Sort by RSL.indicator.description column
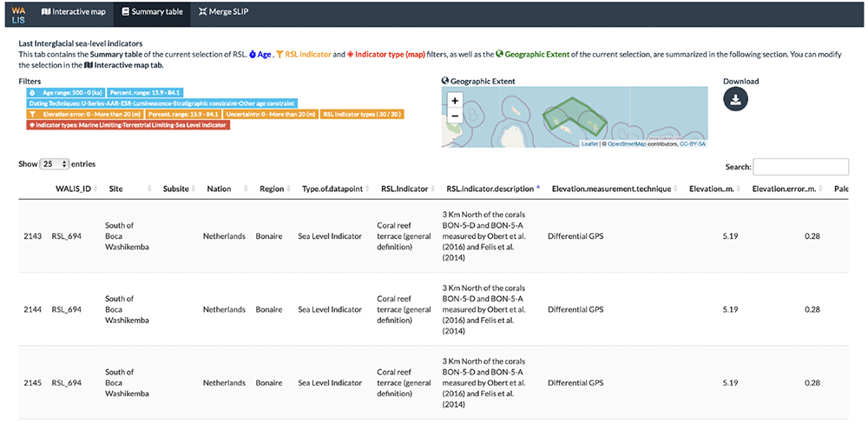This screenshot has height=424, width=868. click(494, 189)
